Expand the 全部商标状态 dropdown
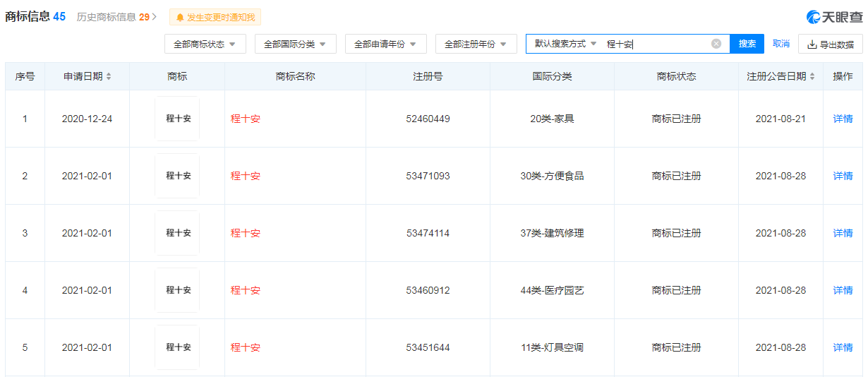Viewport: 868px width, 377px height. click(205, 44)
